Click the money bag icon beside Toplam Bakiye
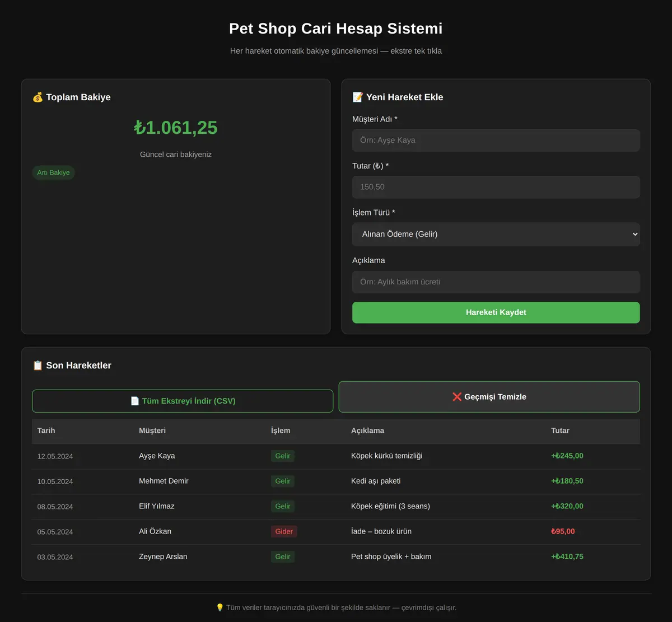The height and width of the screenshot is (622, 672). pos(38,97)
